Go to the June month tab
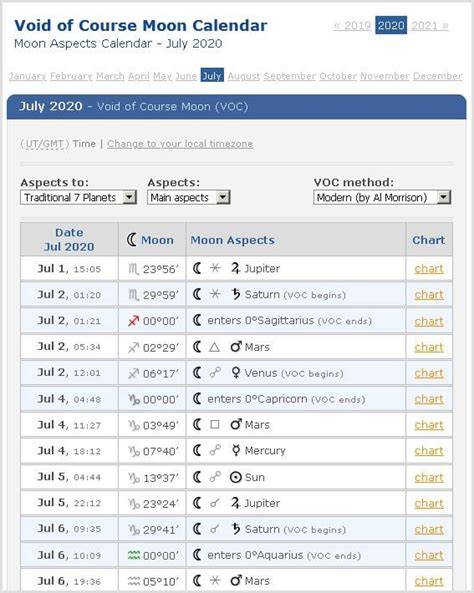The width and height of the screenshot is (474, 593). [x=186, y=76]
